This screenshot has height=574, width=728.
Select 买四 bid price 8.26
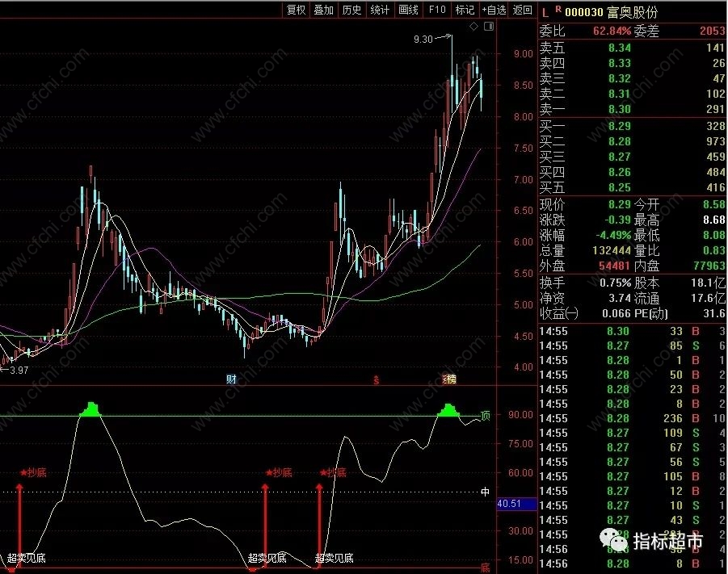pos(620,172)
